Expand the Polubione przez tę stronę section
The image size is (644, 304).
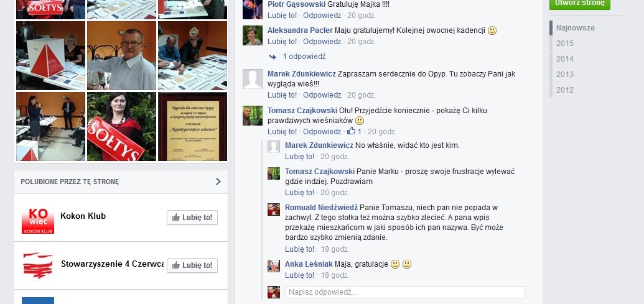(218, 182)
